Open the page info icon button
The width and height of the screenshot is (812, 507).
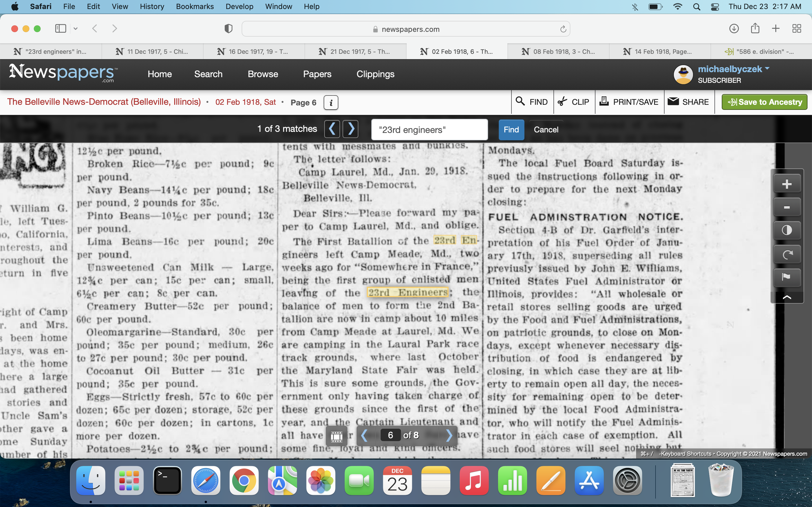tap(330, 103)
